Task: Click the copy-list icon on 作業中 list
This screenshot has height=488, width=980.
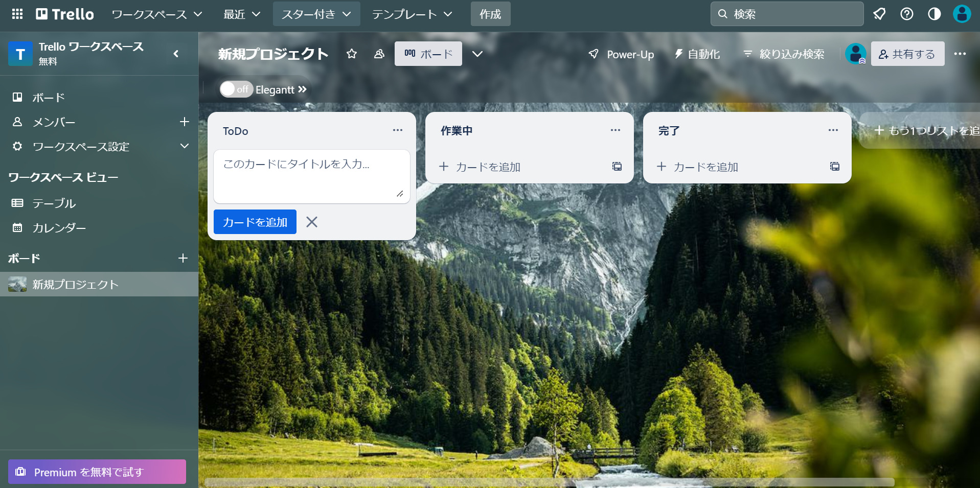Action: pyautogui.click(x=617, y=166)
